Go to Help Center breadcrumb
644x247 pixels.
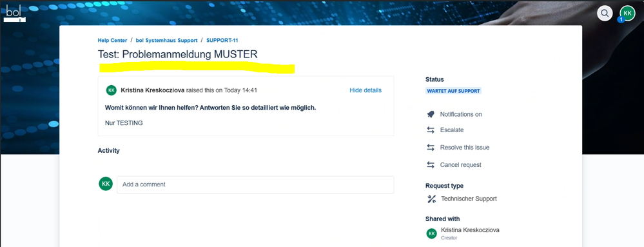tap(113, 40)
